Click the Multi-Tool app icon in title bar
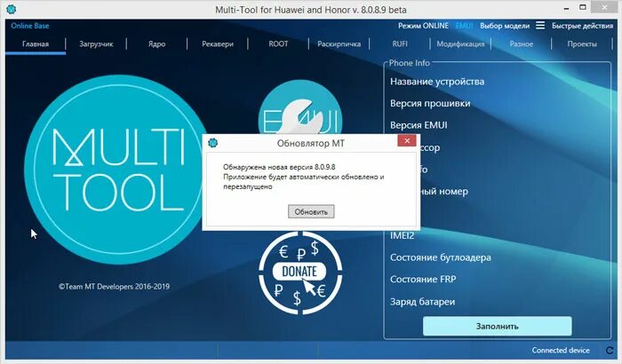This screenshot has width=622, height=364. tap(11, 9)
